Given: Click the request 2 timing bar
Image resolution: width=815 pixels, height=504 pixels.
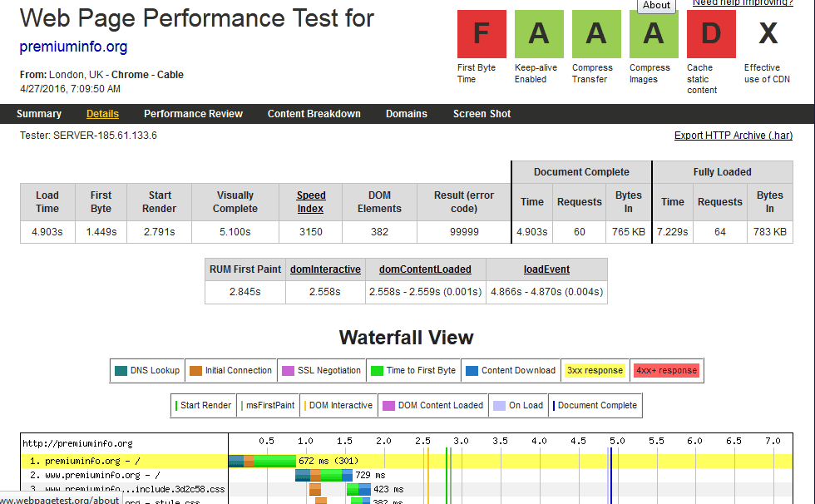Looking at the screenshot, I should (324, 476).
